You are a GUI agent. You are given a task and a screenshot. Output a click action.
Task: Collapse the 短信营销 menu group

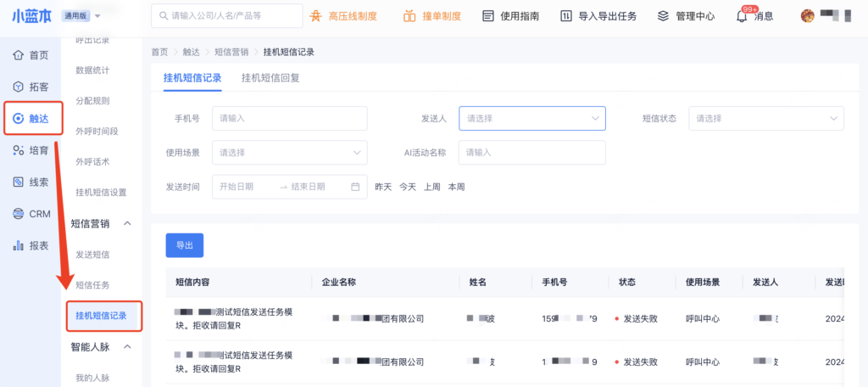coord(128,223)
